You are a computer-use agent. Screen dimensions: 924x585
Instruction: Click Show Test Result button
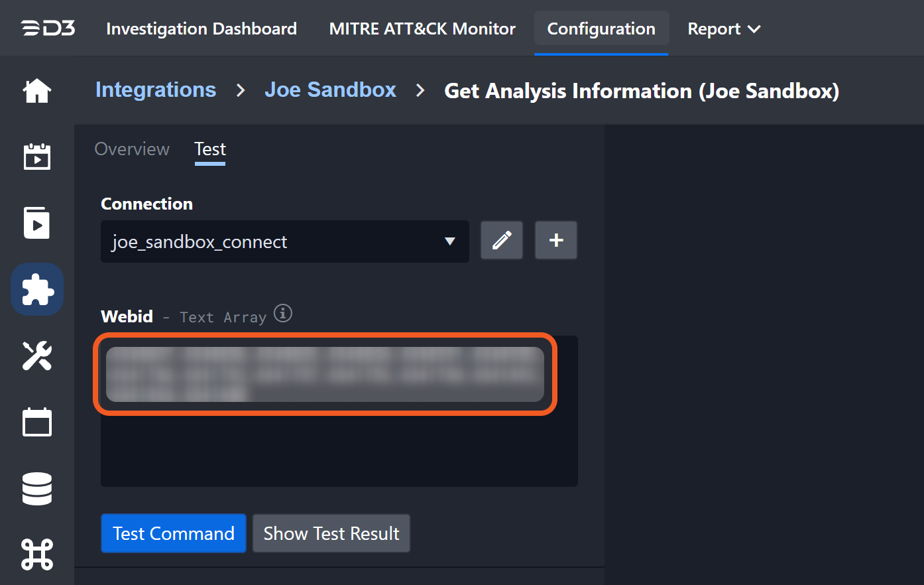pyautogui.click(x=331, y=533)
